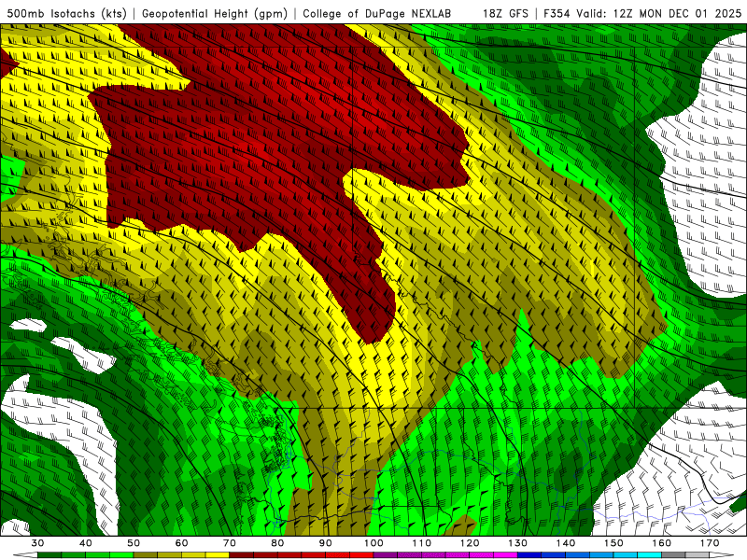Click the 'College of DuPage NEXLAB' text

(x=377, y=13)
